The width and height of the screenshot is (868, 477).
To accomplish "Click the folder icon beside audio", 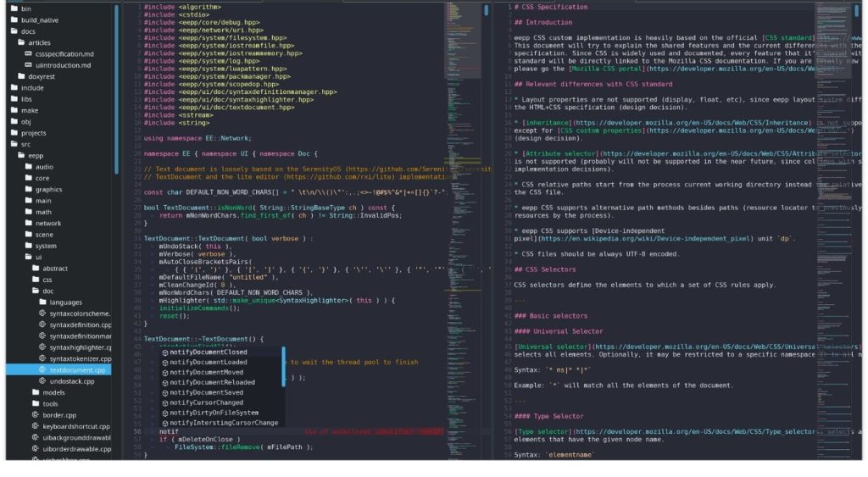I will coord(29,167).
